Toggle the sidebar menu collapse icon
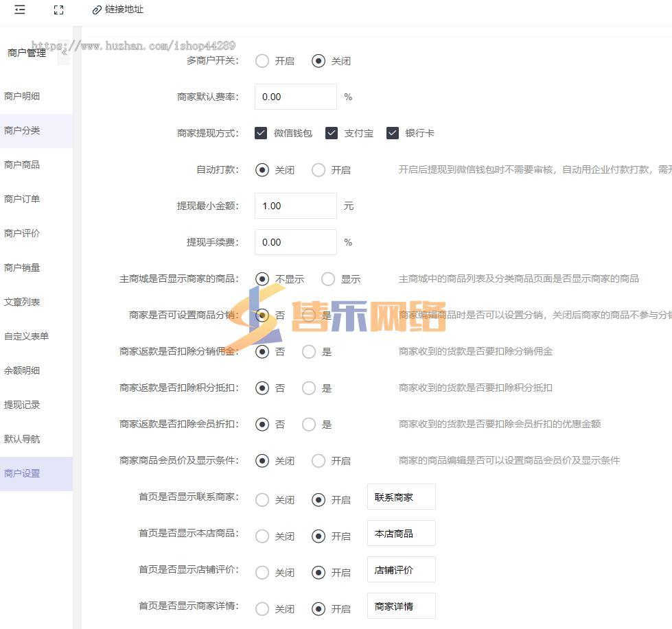The height and width of the screenshot is (629, 672). point(20,10)
